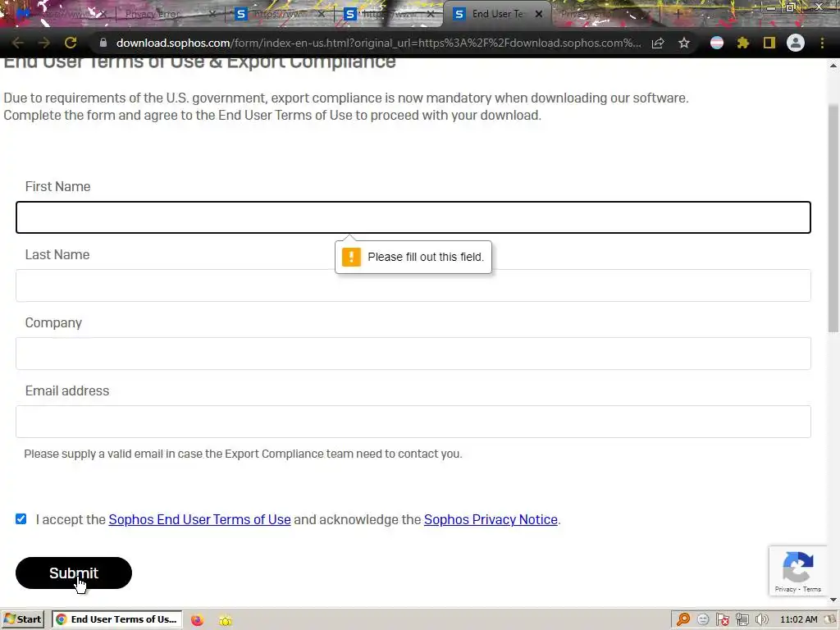Open a new browser tab
This screenshot has width=840, height=630.
click(678, 14)
